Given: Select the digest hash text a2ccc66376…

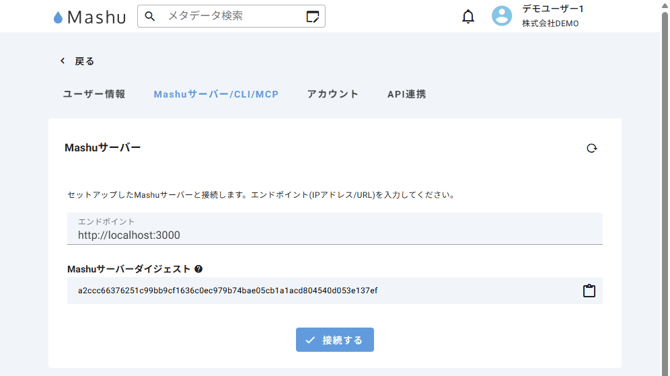Looking at the screenshot, I should click(228, 291).
